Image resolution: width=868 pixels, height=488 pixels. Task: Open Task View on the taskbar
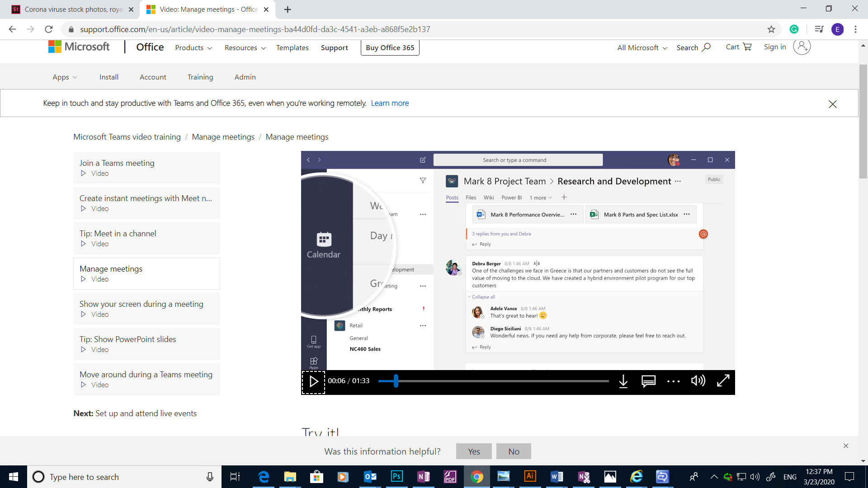[x=235, y=477]
